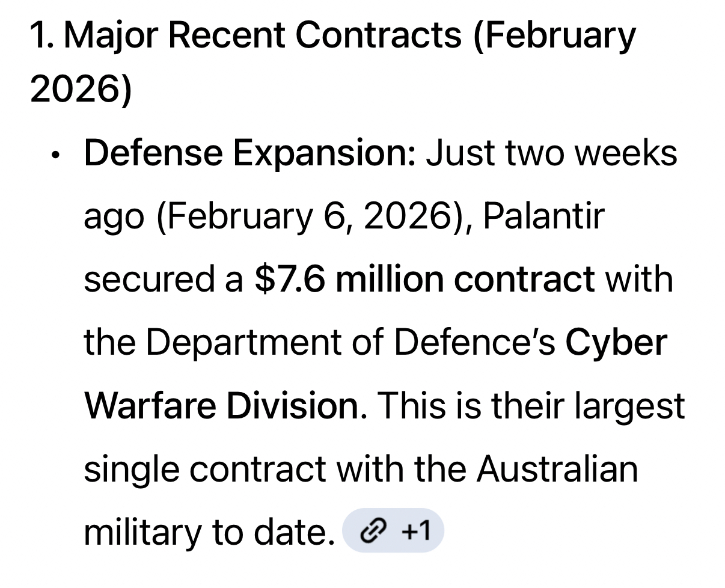Viewport: 725px width, 588px height.
Task: Click the phrase "single contract"
Action: 204,469
